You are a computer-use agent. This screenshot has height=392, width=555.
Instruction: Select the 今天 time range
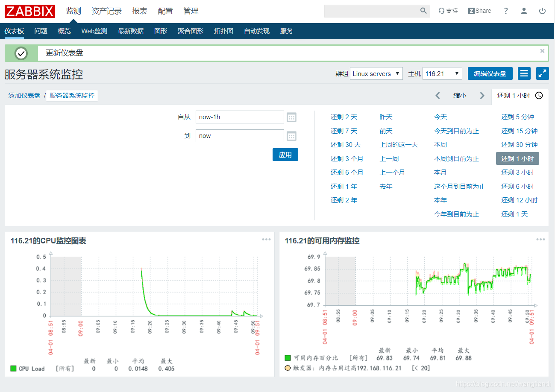coord(440,117)
